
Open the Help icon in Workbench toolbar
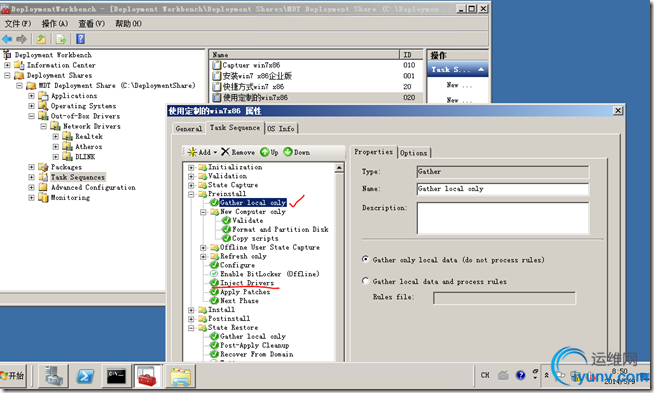(80, 39)
